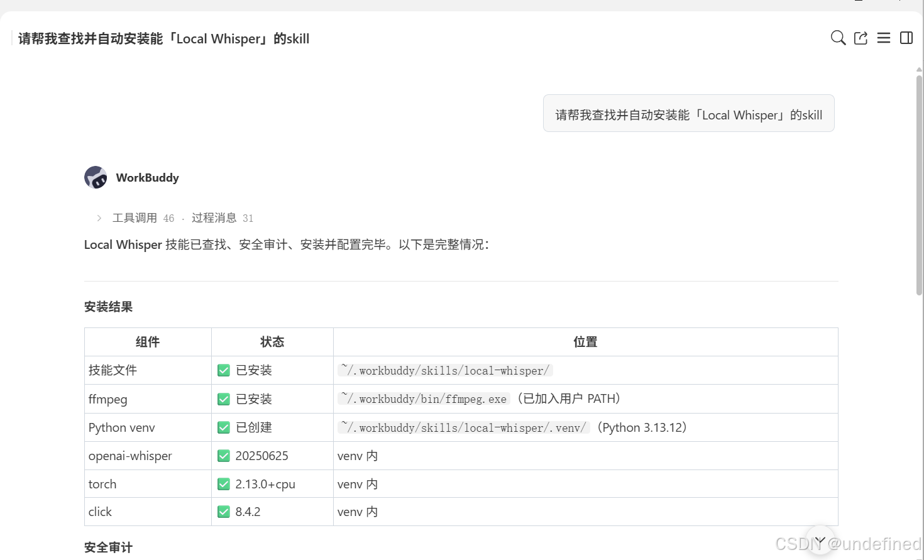Screen dimensions: 924x560
Task: Click the venv 内 location for torch
Action: [x=358, y=484]
